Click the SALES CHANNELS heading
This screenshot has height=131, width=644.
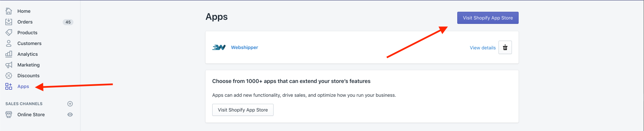(x=24, y=104)
